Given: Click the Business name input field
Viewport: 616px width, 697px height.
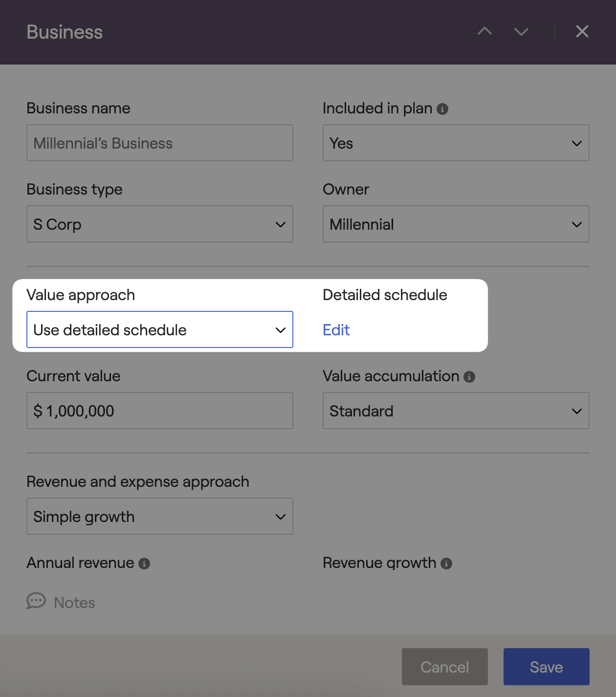Looking at the screenshot, I should 159,143.
